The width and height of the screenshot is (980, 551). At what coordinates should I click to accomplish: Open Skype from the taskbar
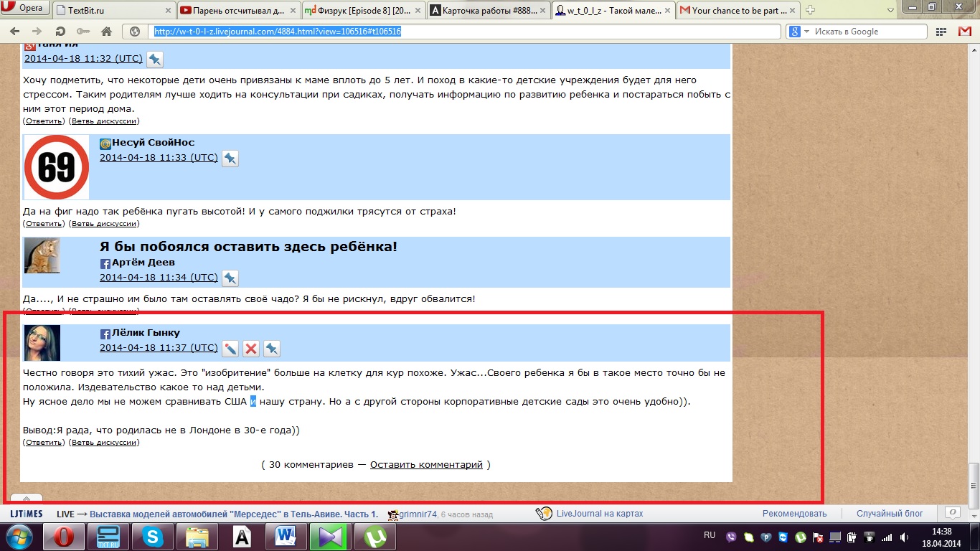click(152, 537)
